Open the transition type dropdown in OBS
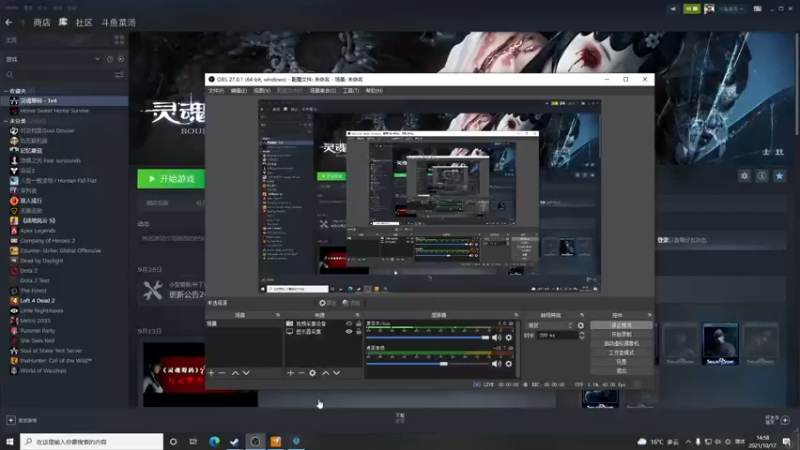 (x=551, y=325)
